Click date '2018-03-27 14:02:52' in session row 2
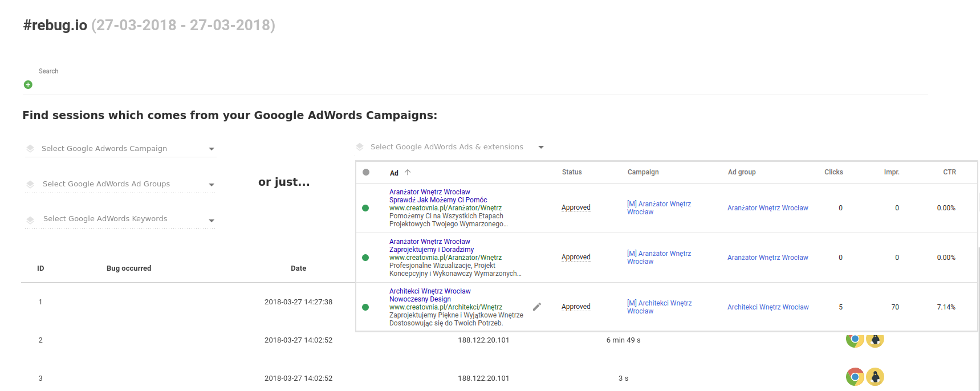 (298, 340)
